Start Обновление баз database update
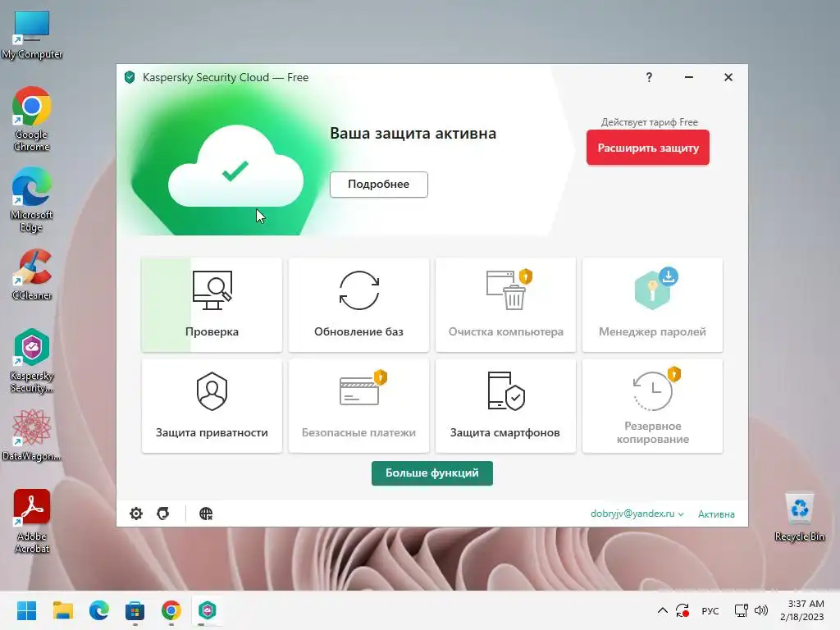840x630 pixels. coord(358,304)
